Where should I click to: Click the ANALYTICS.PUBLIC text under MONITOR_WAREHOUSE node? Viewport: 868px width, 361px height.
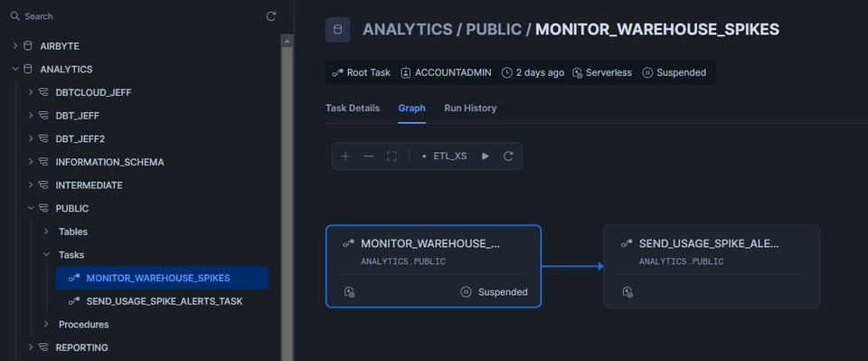pos(403,261)
